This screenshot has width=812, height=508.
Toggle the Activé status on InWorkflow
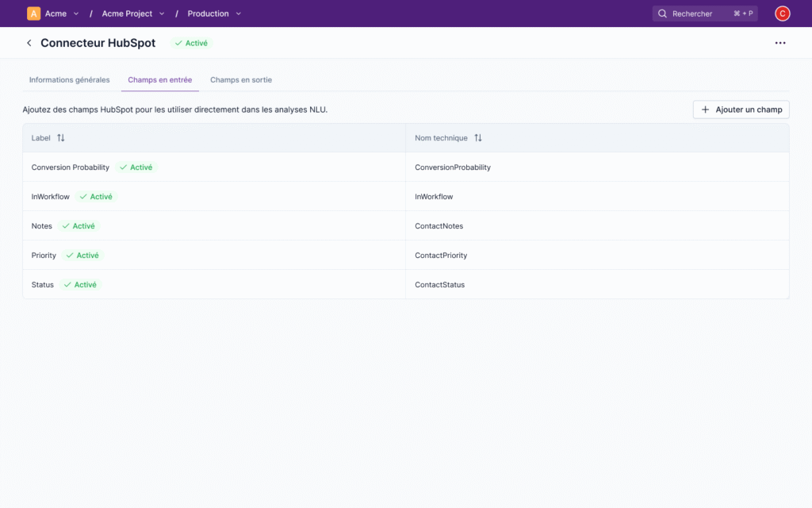coord(96,196)
